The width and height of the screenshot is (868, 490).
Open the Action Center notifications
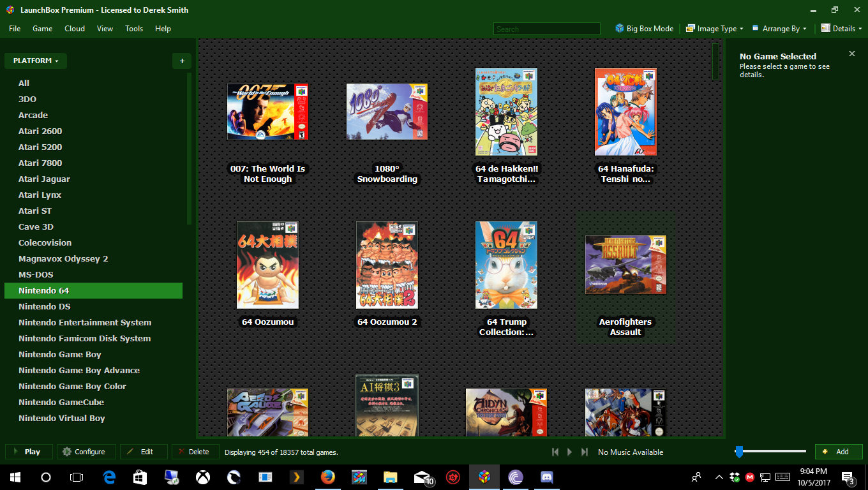pos(849,477)
